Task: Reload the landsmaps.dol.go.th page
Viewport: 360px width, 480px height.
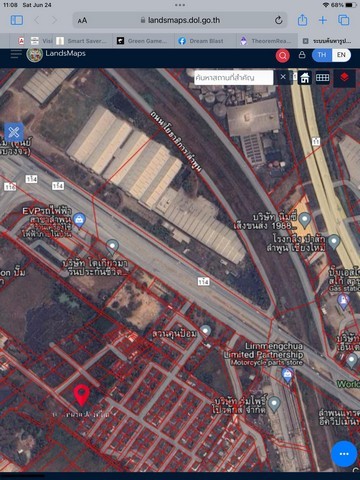Action: 279,20
